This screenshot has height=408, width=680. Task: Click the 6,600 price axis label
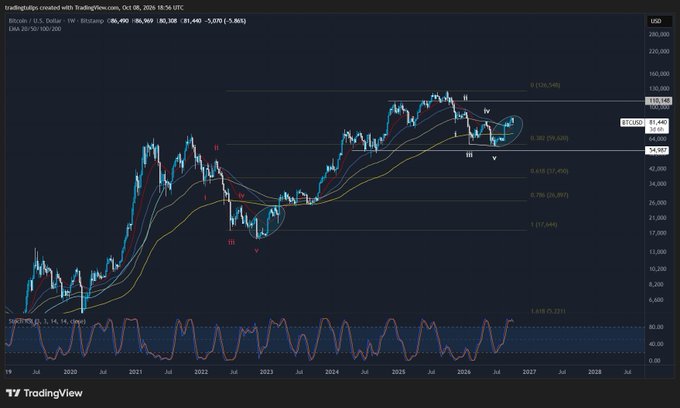[657, 300]
